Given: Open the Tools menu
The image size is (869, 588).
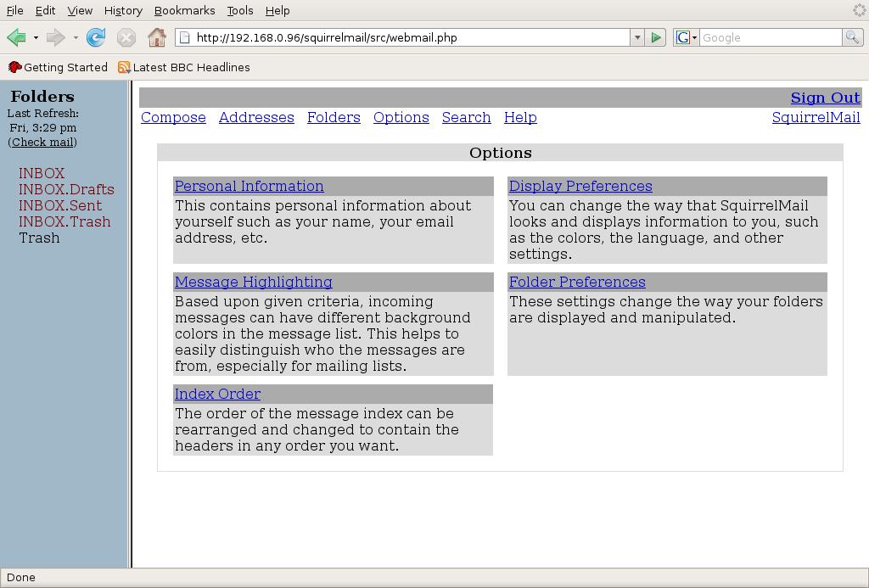Looking at the screenshot, I should (x=239, y=10).
